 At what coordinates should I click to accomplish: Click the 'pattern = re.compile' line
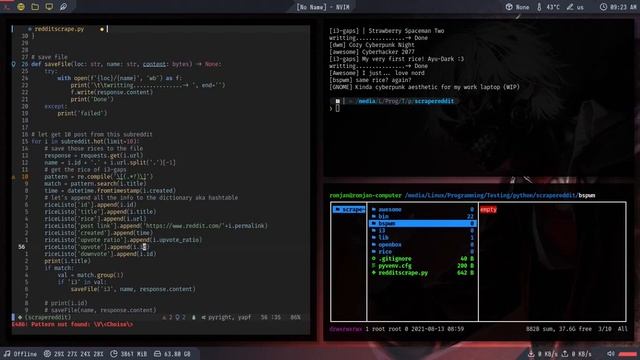point(98,177)
